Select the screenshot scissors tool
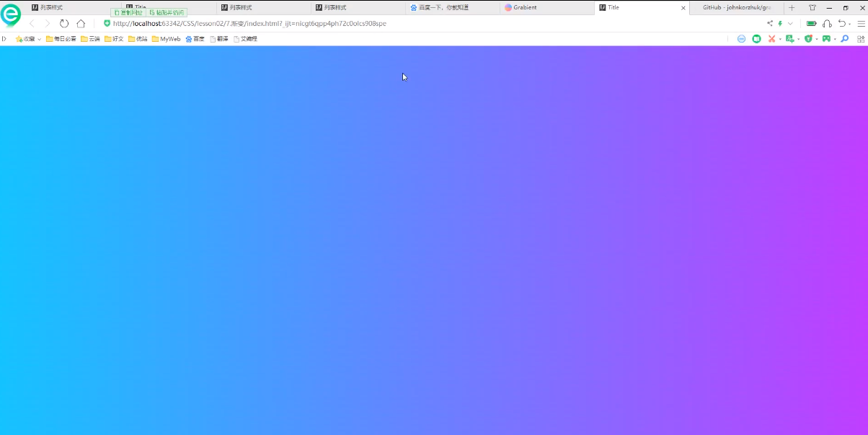868x435 pixels. pyautogui.click(x=771, y=39)
